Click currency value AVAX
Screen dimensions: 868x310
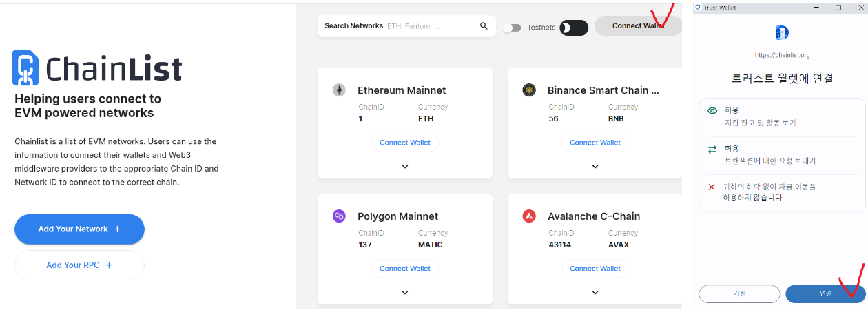point(619,245)
